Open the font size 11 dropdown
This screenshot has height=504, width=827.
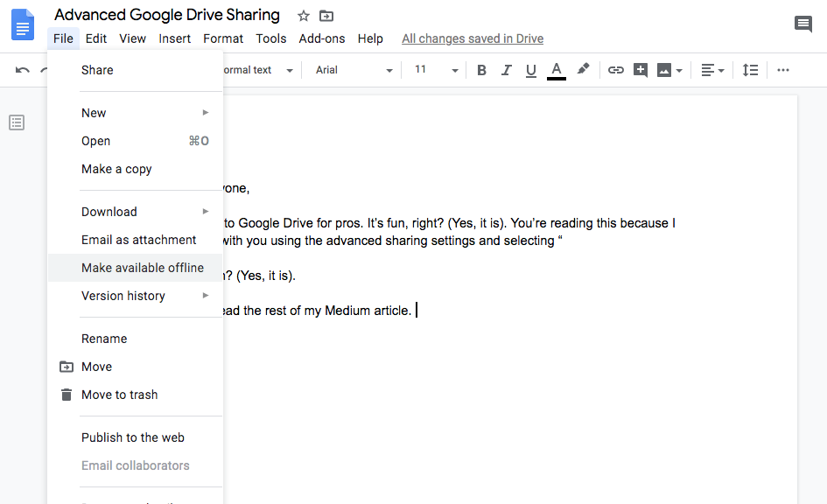coord(436,70)
